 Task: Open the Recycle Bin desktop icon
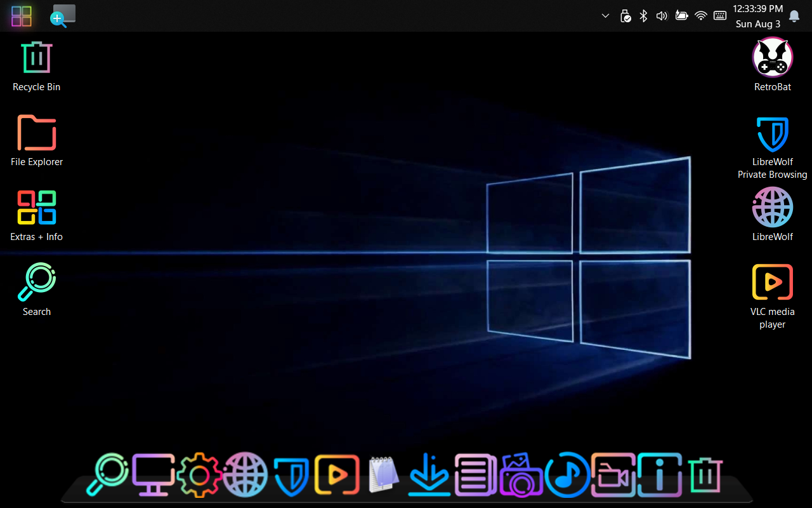(x=37, y=58)
